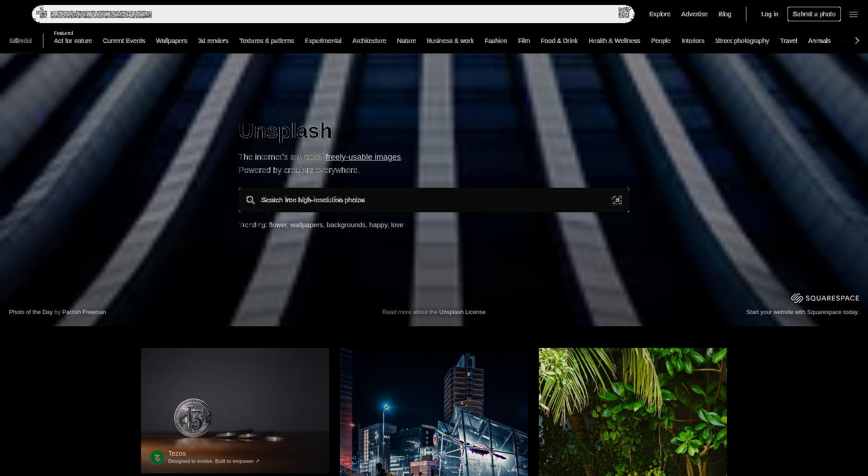The height and width of the screenshot is (476, 868).
Task: Open Film category
Action: click(524, 41)
